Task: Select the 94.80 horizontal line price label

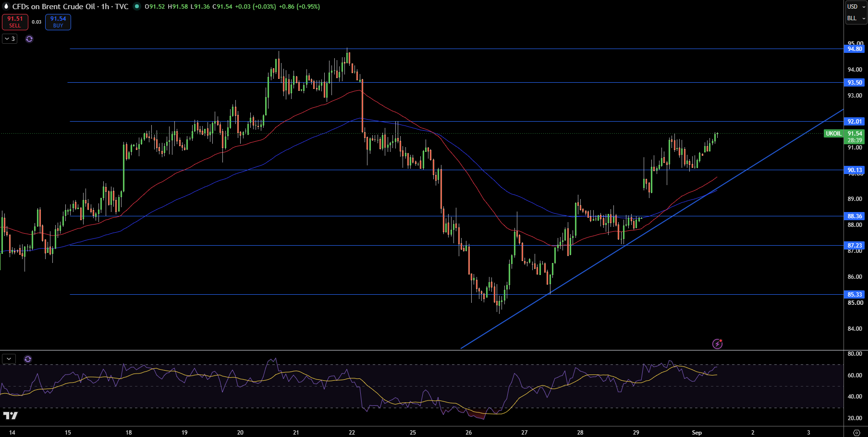Action: pos(855,49)
